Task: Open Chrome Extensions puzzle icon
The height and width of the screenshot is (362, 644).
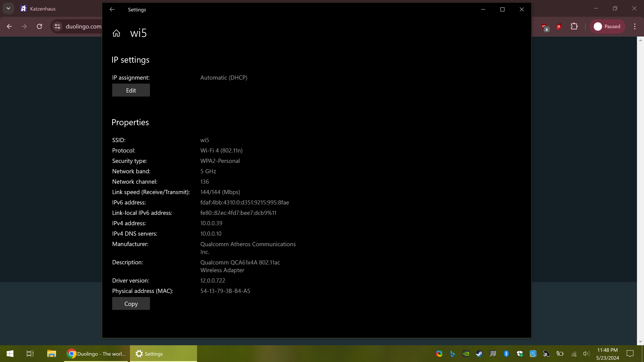Action: point(574,26)
